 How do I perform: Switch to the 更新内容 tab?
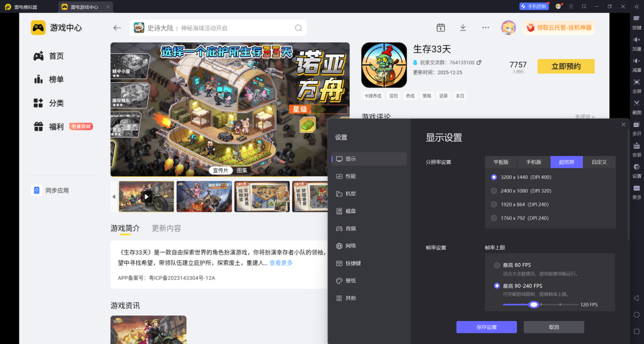click(166, 228)
